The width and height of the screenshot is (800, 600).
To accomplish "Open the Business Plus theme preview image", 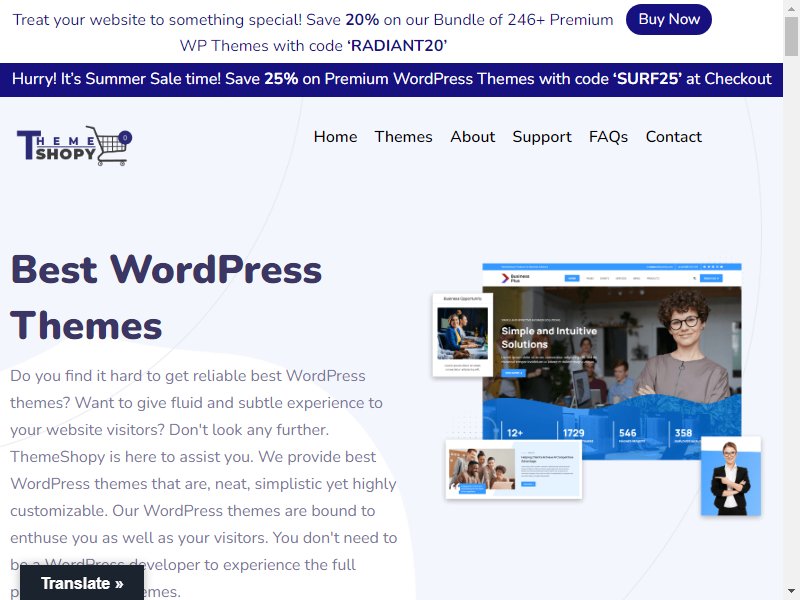I will [612, 361].
